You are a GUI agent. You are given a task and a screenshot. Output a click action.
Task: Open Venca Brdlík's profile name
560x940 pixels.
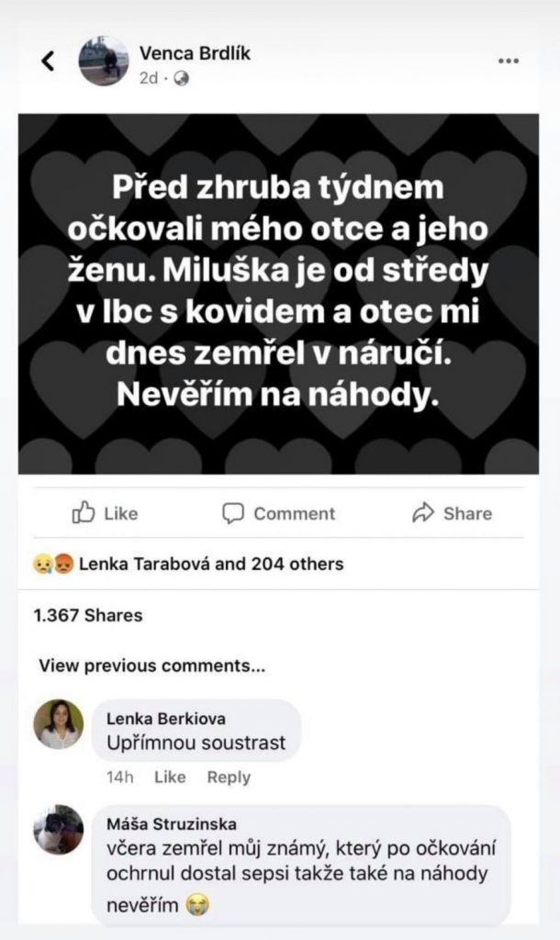pyautogui.click(x=195, y=53)
